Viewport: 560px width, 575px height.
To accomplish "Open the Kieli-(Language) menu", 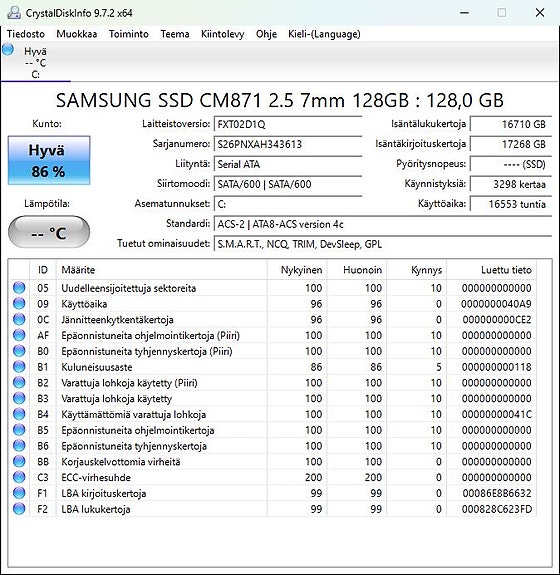I will point(324,34).
